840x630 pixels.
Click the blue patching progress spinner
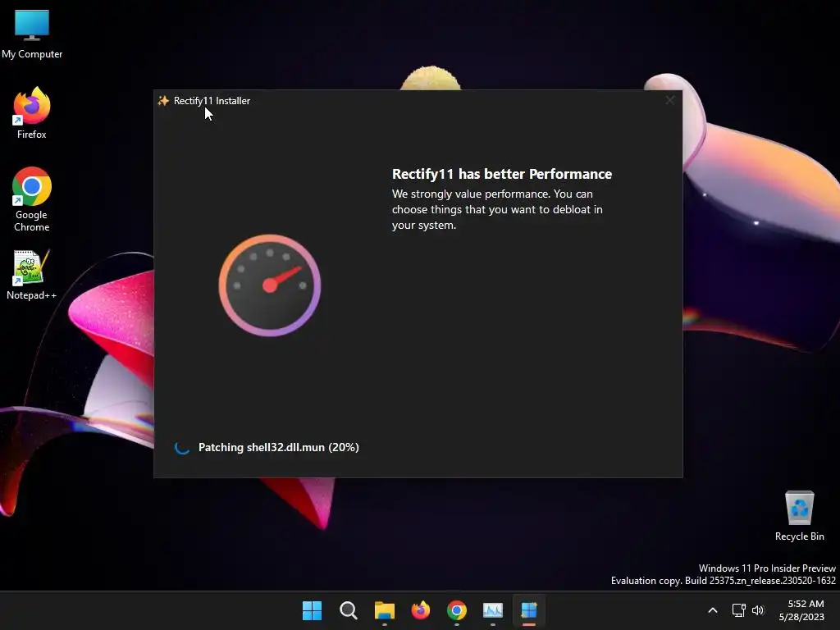click(x=182, y=447)
